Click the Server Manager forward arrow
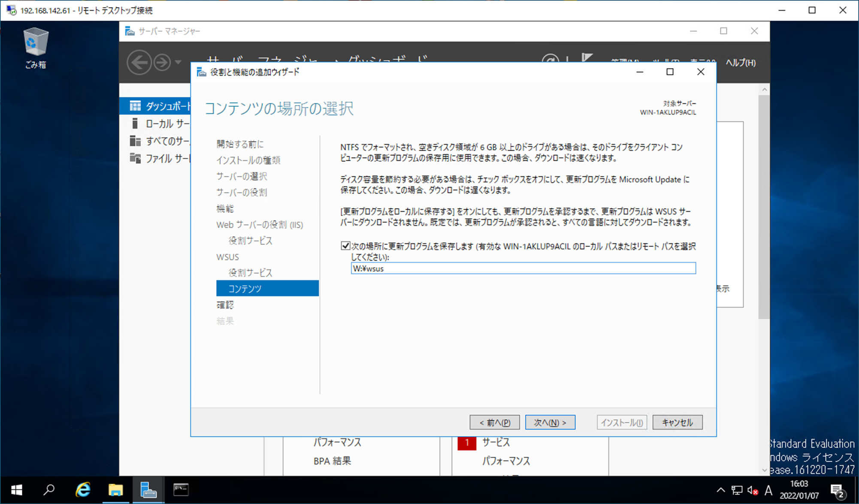Screen dimensions: 859x504 (162, 63)
